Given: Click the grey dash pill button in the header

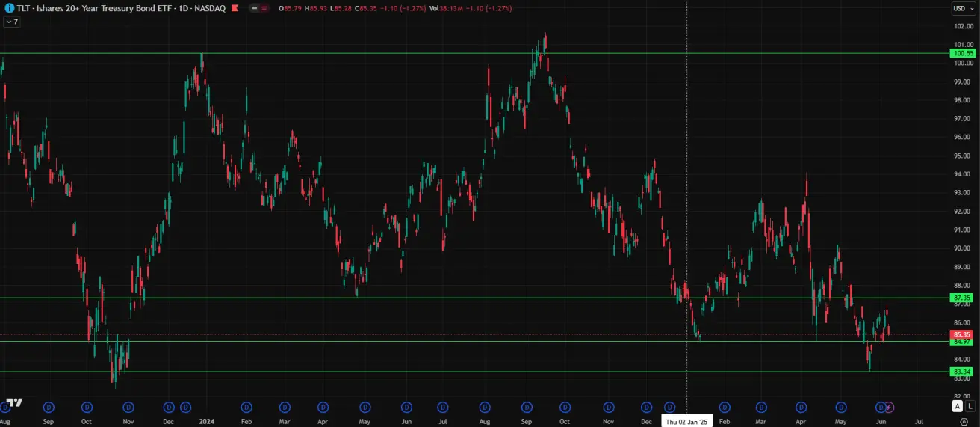Looking at the screenshot, I should [x=254, y=8].
